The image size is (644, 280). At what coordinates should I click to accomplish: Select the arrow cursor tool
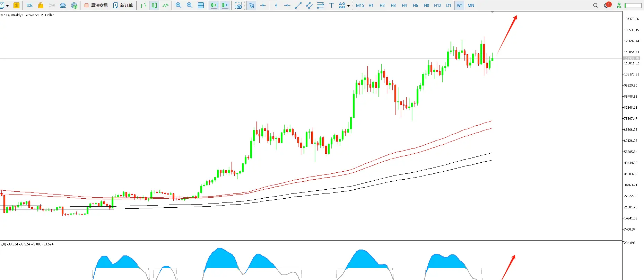point(252,5)
